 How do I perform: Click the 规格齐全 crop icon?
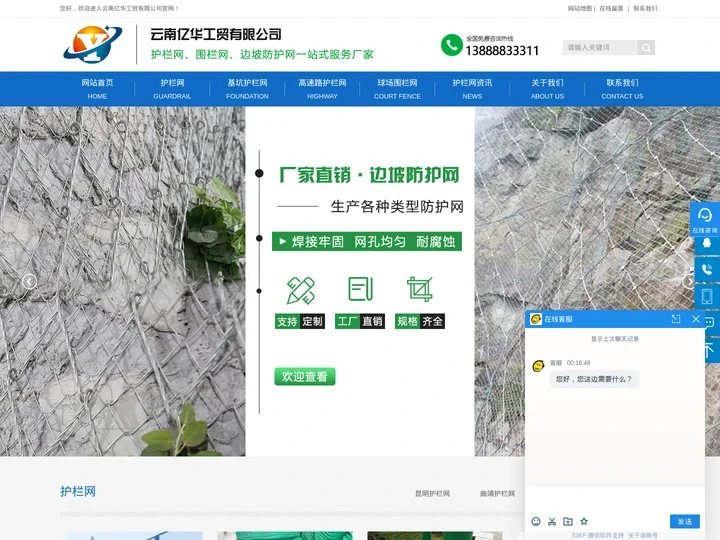coord(420,289)
